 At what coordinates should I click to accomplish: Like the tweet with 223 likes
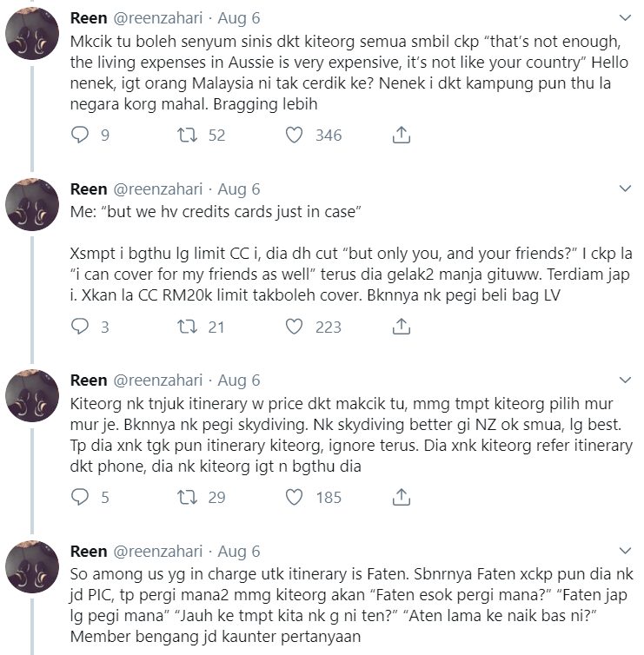point(294,326)
